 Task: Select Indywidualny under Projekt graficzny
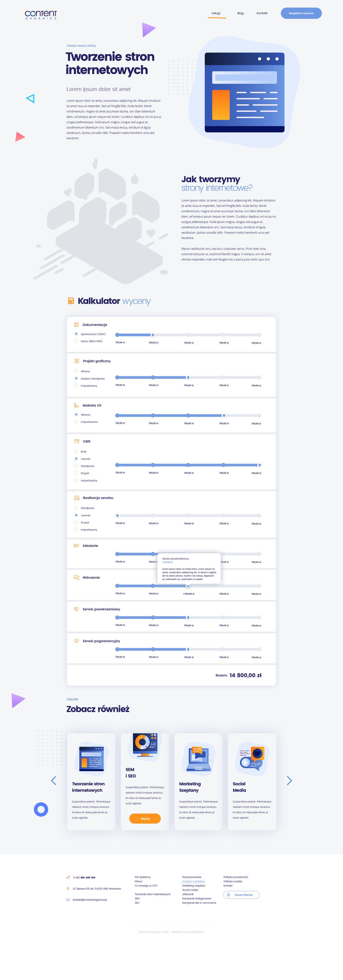(x=76, y=385)
